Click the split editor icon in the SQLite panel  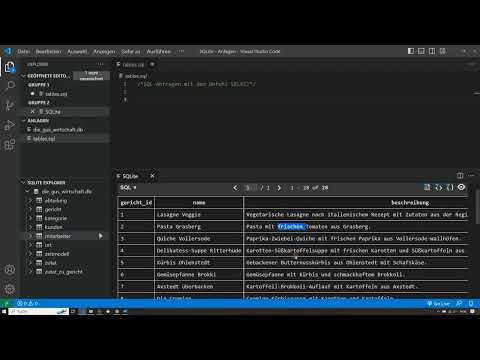pos(460,175)
